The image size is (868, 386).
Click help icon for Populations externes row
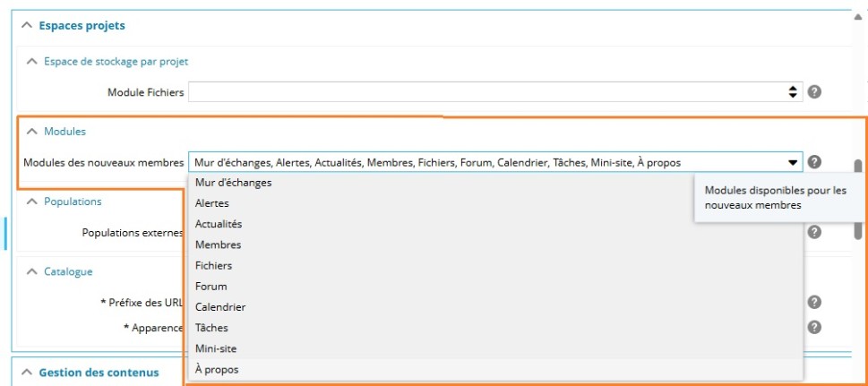pos(814,232)
